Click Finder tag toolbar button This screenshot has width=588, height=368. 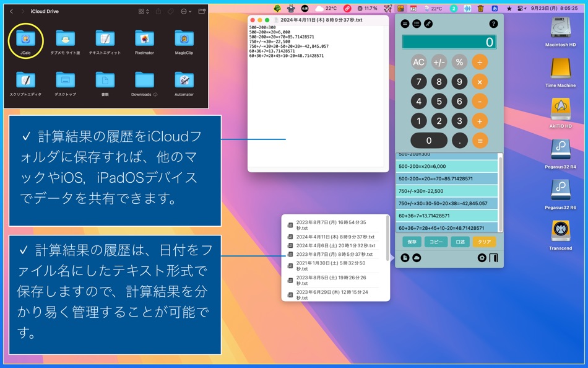[x=171, y=12]
